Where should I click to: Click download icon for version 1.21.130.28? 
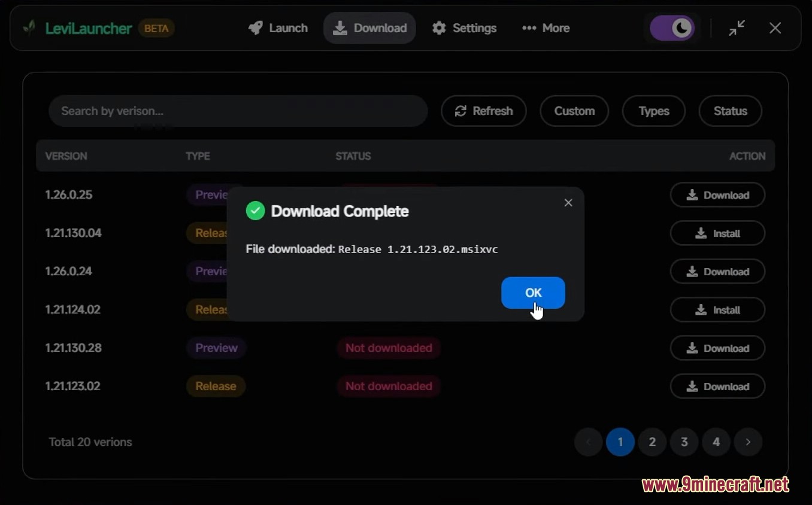[x=692, y=348]
